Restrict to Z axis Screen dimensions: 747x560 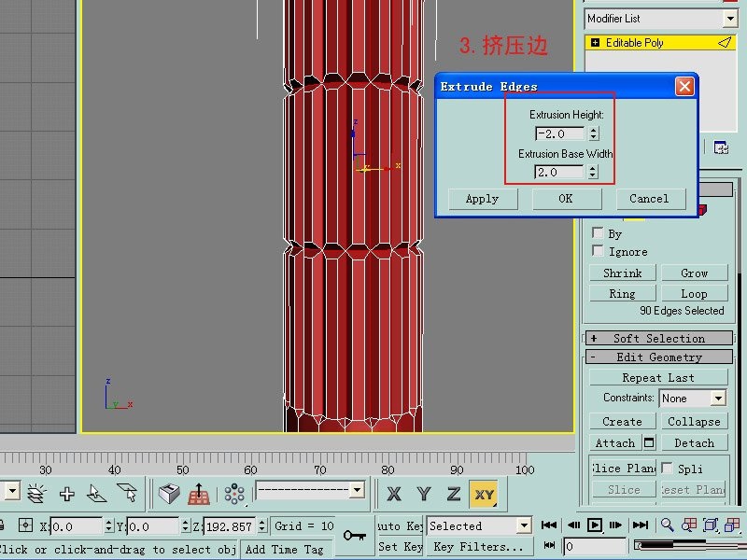453,495
